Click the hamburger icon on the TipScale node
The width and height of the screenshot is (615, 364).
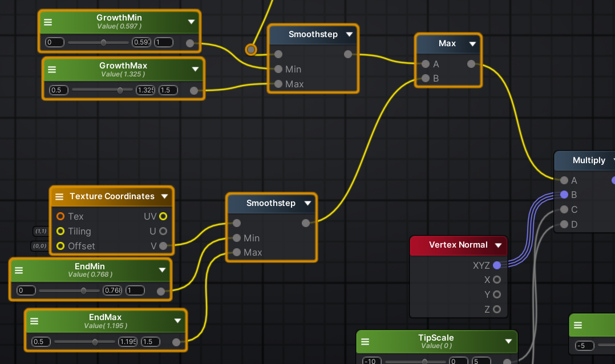coord(365,341)
